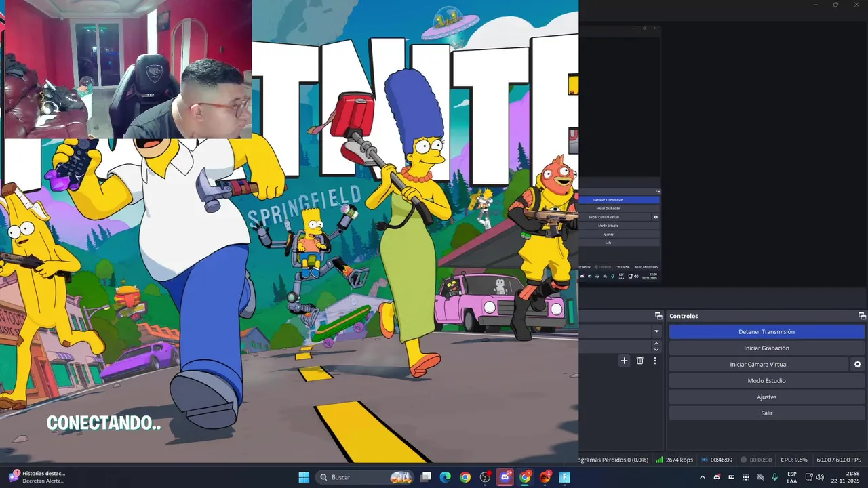Click the 2674 kbps bitrate indicator
This screenshot has width=868, height=488.
[674, 460]
